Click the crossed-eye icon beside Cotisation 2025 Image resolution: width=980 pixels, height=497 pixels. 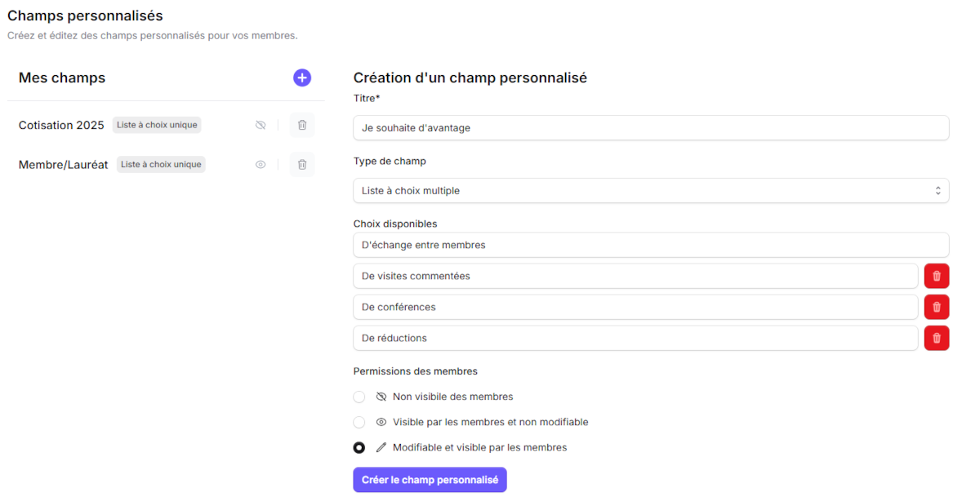261,125
